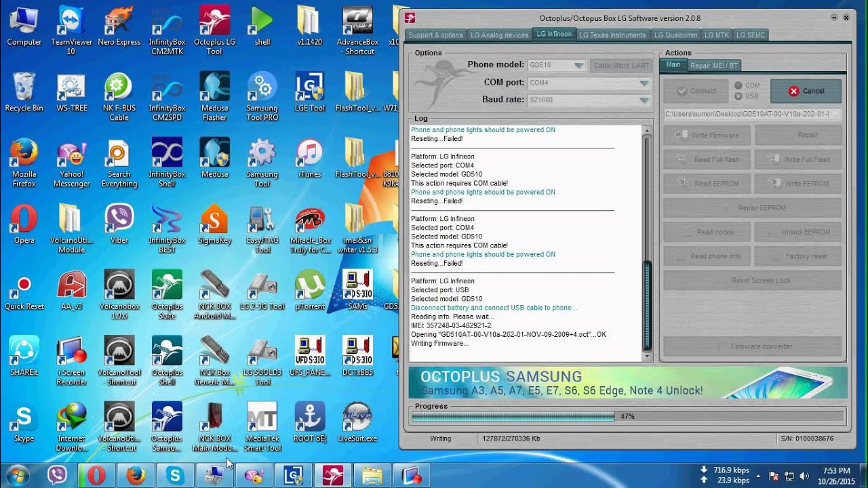
Task: Open Yahoo! Messenger desktop icon
Action: pyautogui.click(x=71, y=163)
